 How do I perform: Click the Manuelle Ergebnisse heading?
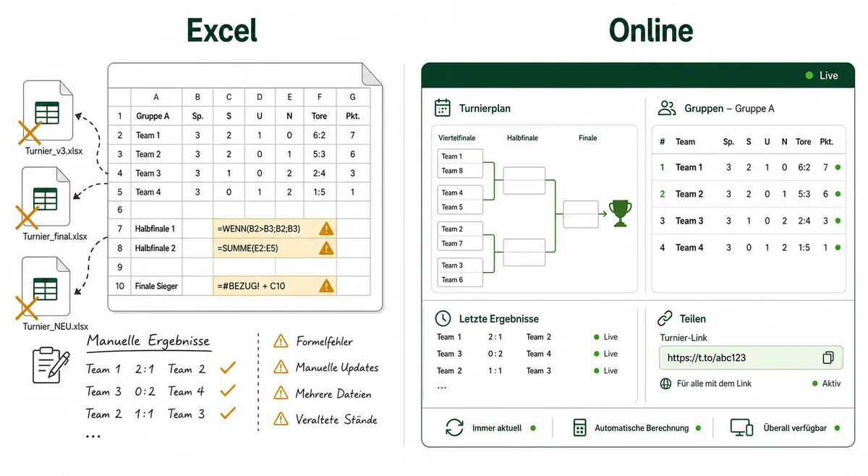(x=148, y=341)
